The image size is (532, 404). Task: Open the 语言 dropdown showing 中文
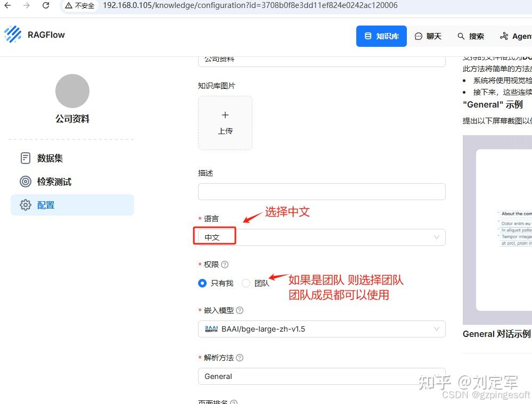(321, 237)
